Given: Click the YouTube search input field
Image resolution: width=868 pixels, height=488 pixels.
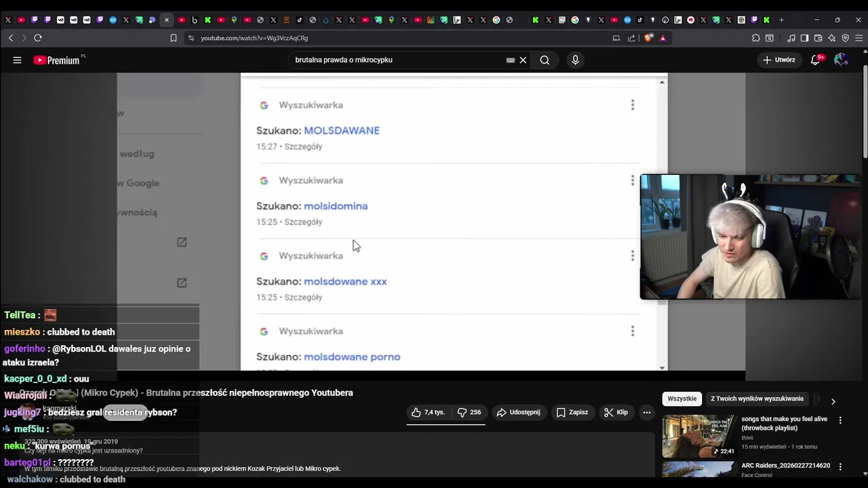Looking at the screenshot, I should [397, 60].
